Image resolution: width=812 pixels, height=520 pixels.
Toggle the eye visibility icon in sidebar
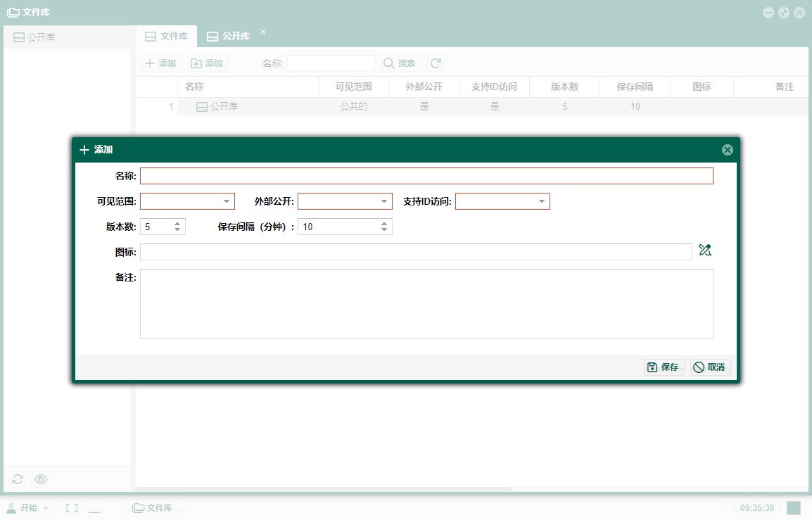[41, 479]
